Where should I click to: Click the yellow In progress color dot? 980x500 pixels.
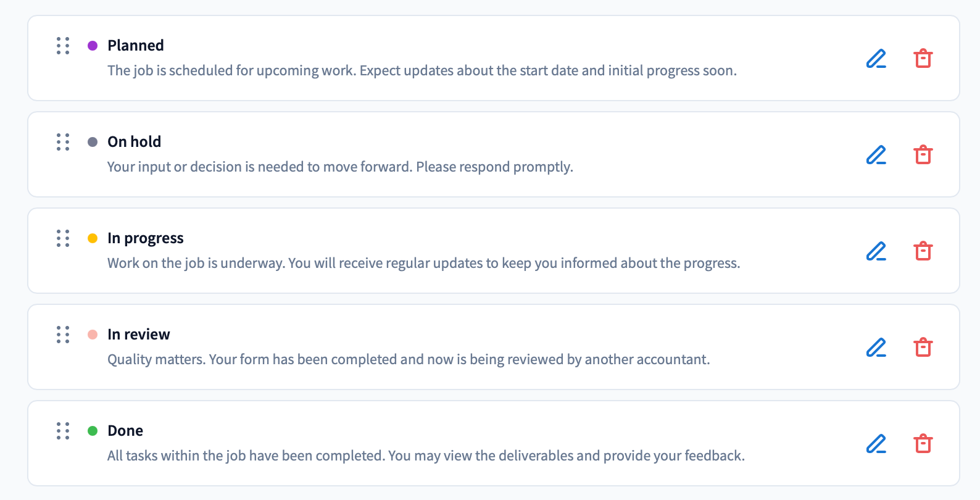[x=93, y=238]
